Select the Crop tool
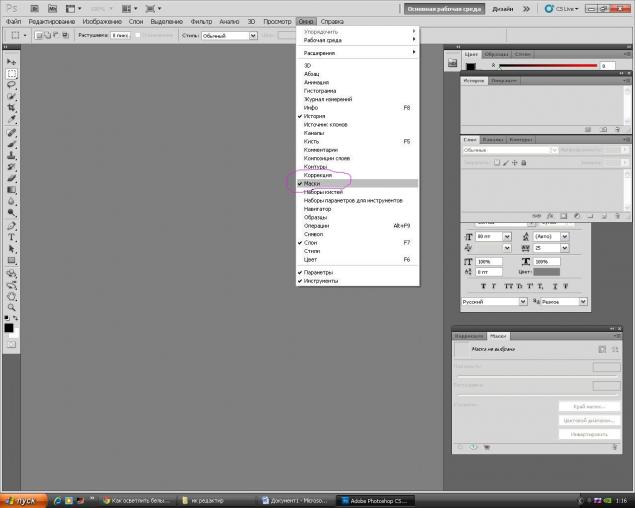635x508 pixels. coord(11,108)
